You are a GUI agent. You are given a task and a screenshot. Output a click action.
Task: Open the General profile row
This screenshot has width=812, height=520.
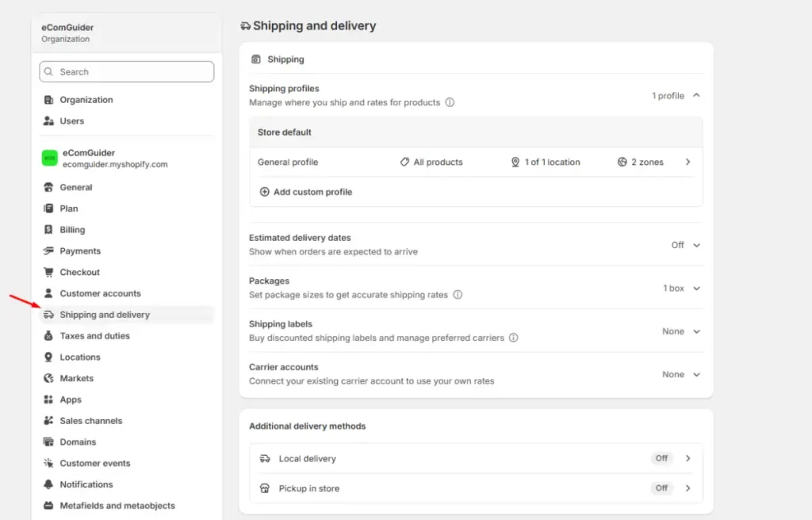(x=476, y=162)
